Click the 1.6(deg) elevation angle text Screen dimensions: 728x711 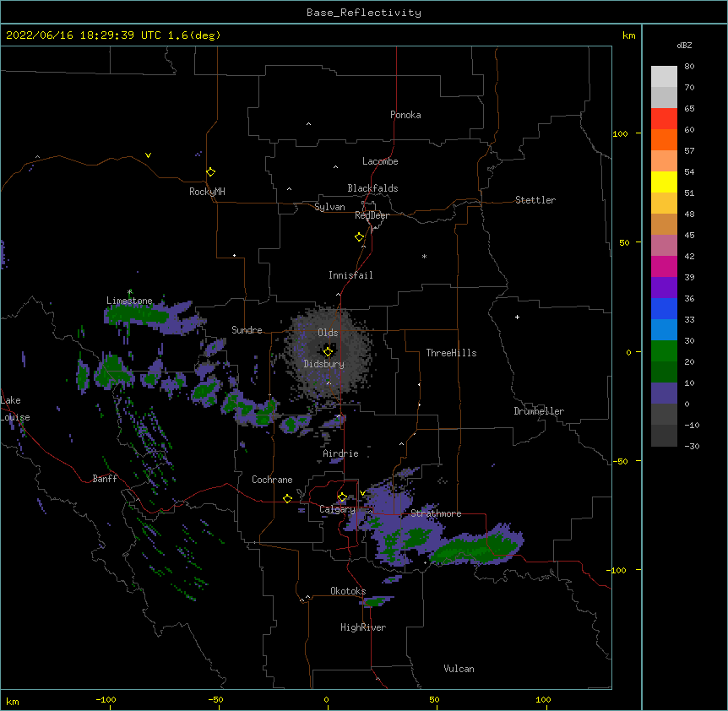point(194,35)
